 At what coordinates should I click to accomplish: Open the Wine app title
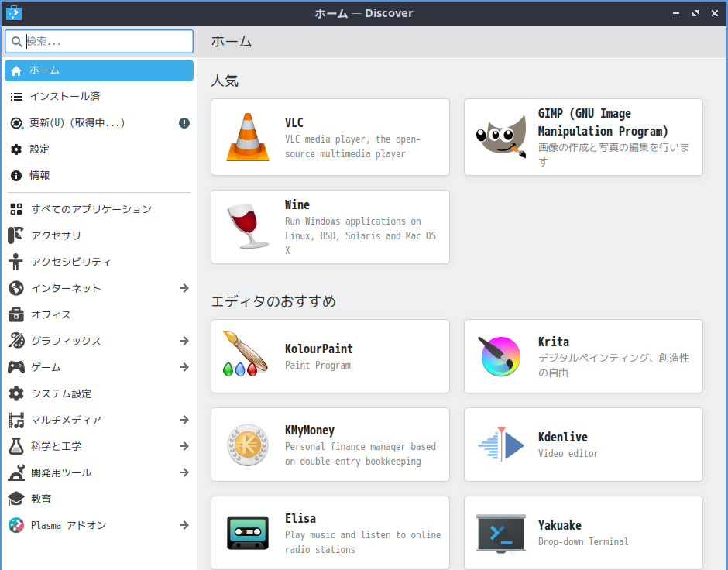coord(297,204)
